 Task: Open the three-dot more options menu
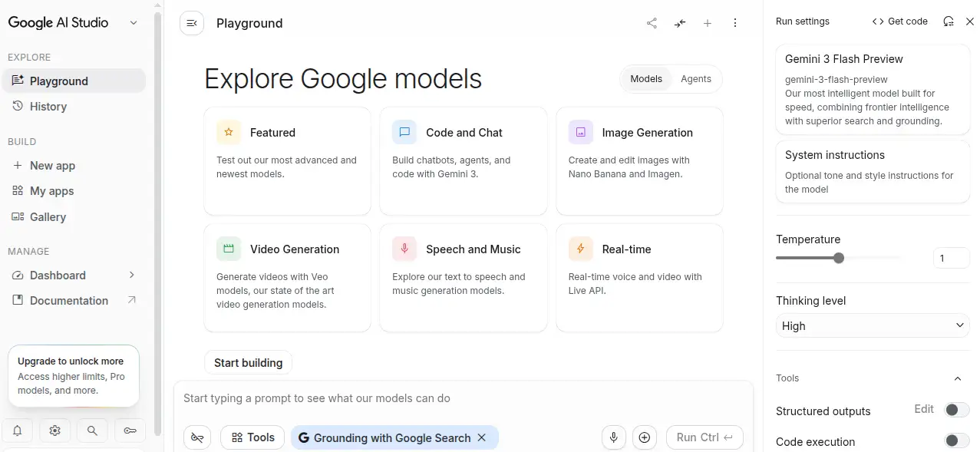[735, 23]
